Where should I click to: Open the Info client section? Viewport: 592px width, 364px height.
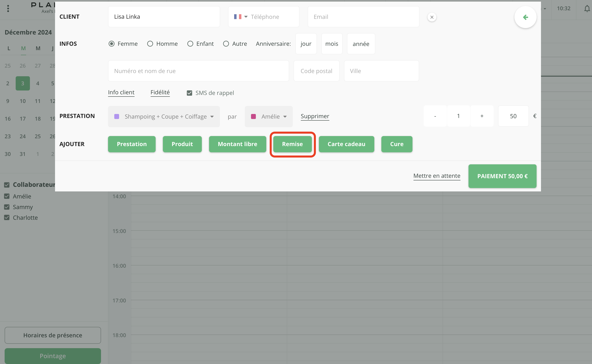tap(121, 93)
